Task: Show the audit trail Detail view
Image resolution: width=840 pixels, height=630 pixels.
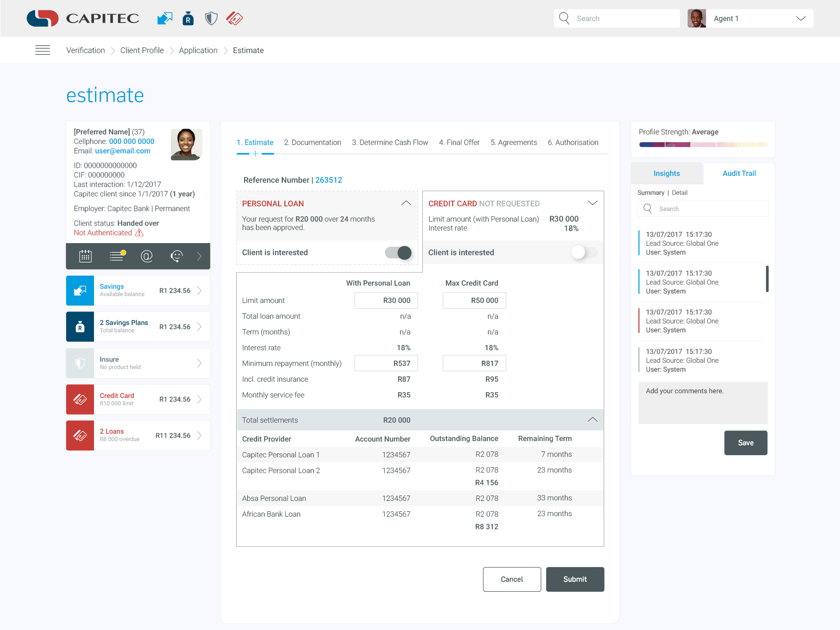Action: coord(679,193)
